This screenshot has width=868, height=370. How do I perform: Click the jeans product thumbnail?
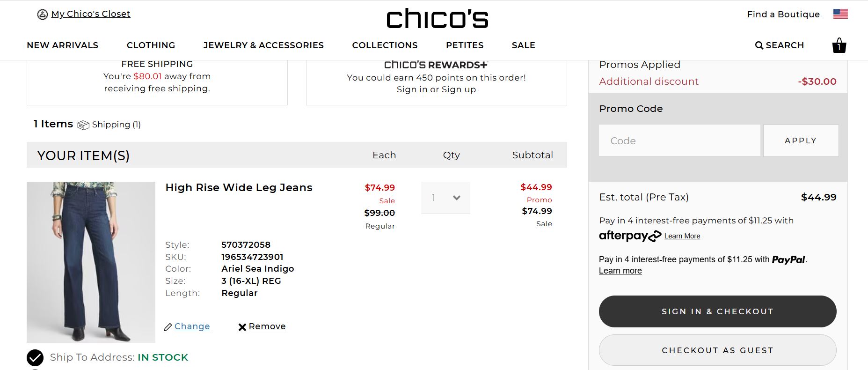[x=91, y=262]
